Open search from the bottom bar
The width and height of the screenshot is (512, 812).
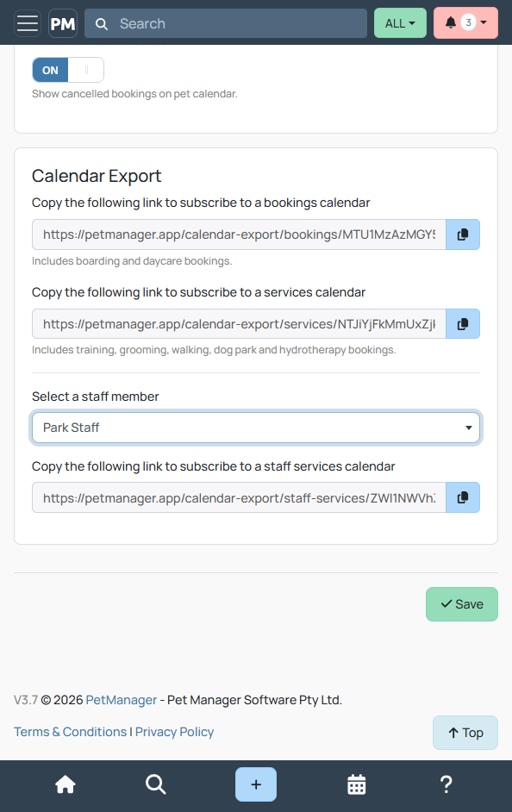pos(155,784)
